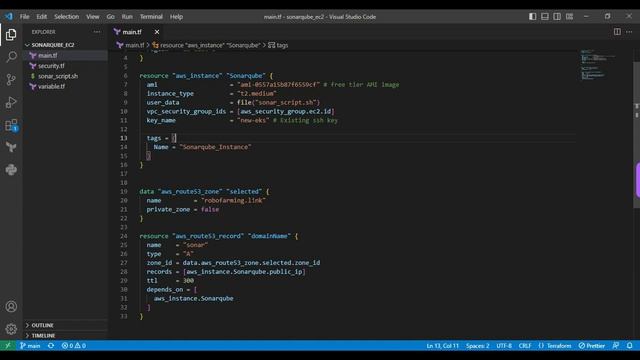
Task: Change end of line sequence CRLF
Action: [x=525, y=346]
